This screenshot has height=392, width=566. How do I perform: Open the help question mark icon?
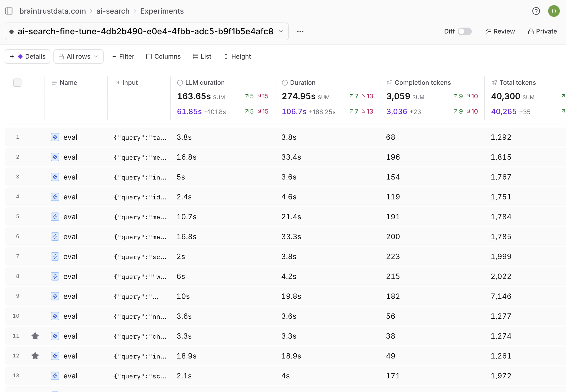(x=536, y=11)
